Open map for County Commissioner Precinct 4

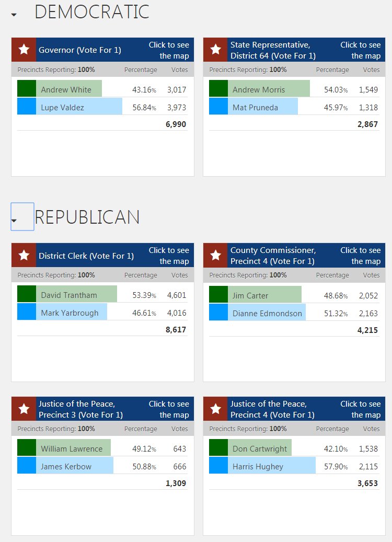361,256
